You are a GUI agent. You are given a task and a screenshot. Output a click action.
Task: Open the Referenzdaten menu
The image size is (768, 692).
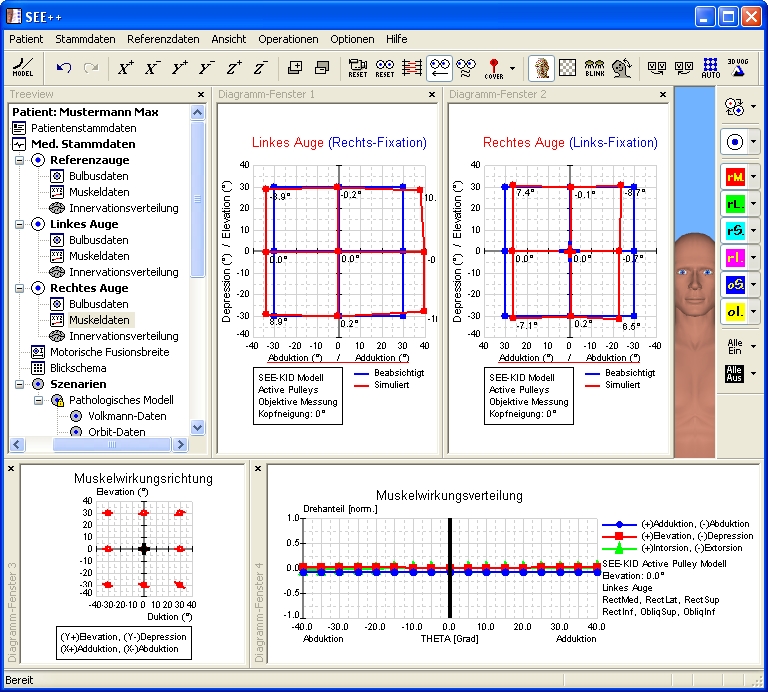coord(163,39)
